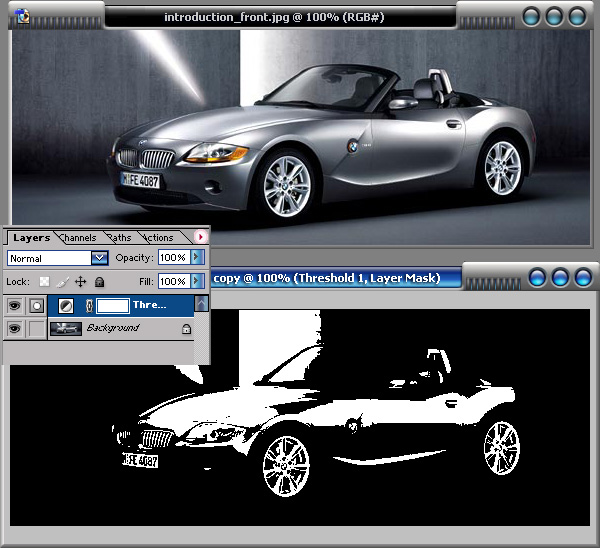Click the Photoshop icon in introduction_front.jpg title bar
This screenshot has width=600, height=548.
pos(22,16)
